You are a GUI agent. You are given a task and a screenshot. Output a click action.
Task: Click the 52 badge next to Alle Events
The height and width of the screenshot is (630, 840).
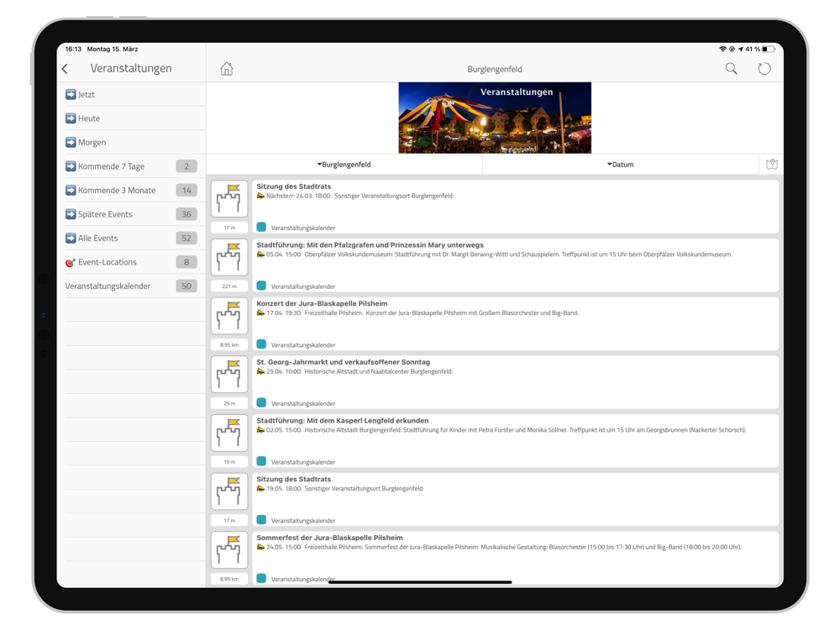pos(186,238)
